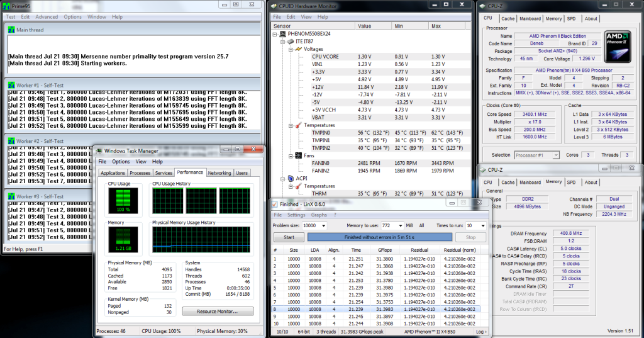Collapse the PHENOM550BEX24 tree node
644x338 pixels.
click(275, 34)
